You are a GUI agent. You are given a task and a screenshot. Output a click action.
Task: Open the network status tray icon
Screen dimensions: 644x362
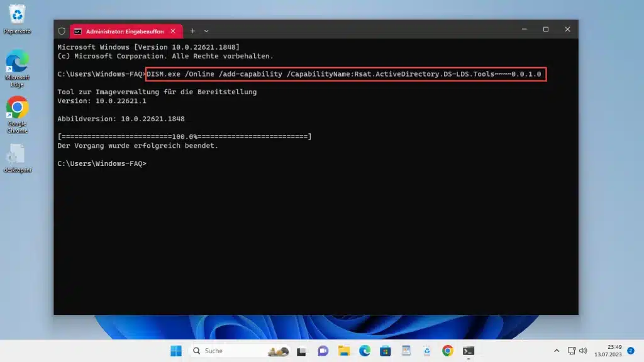(x=571, y=351)
